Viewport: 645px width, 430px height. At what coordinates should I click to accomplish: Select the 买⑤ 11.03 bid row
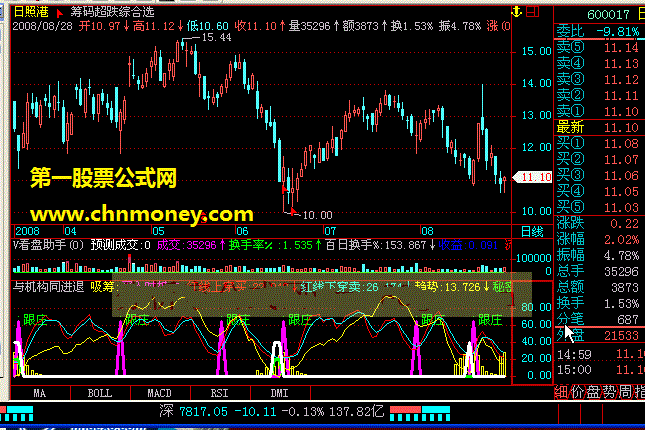pyautogui.click(x=599, y=207)
